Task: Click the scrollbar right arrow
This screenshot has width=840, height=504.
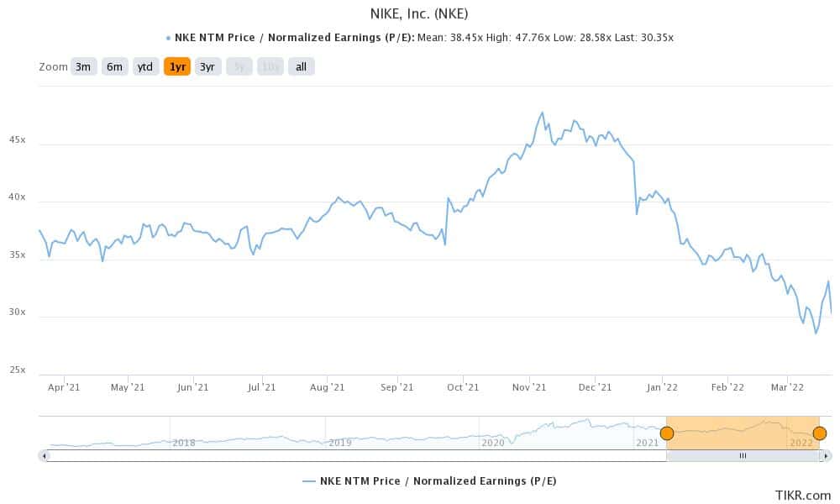Action: (827, 456)
